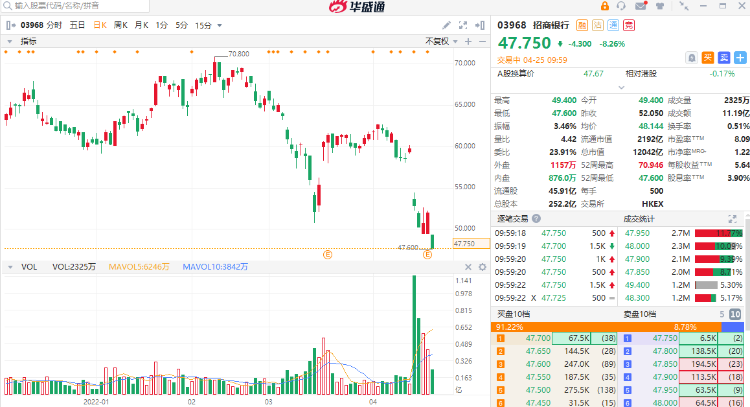Viewport: 750px width, 407px height.
Task: Click the search magnifier icon
Action: pyautogui.click(x=7, y=6)
